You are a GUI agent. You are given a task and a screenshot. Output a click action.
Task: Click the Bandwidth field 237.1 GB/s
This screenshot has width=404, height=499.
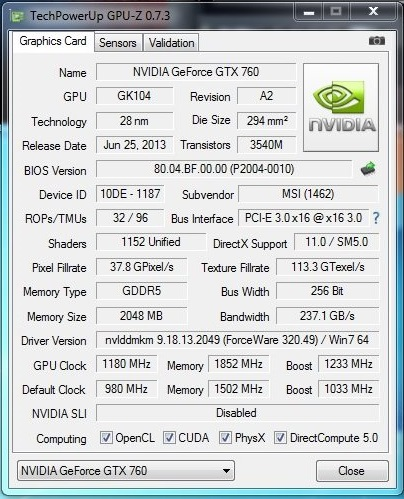pyautogui.click(x=328, y=316)
